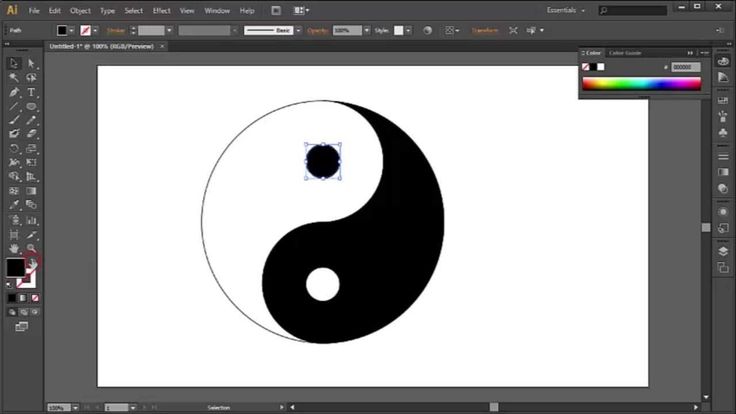This screenshot has height=414, width=736.
Task: Select the Type tool
Action: tap(31, 92)
